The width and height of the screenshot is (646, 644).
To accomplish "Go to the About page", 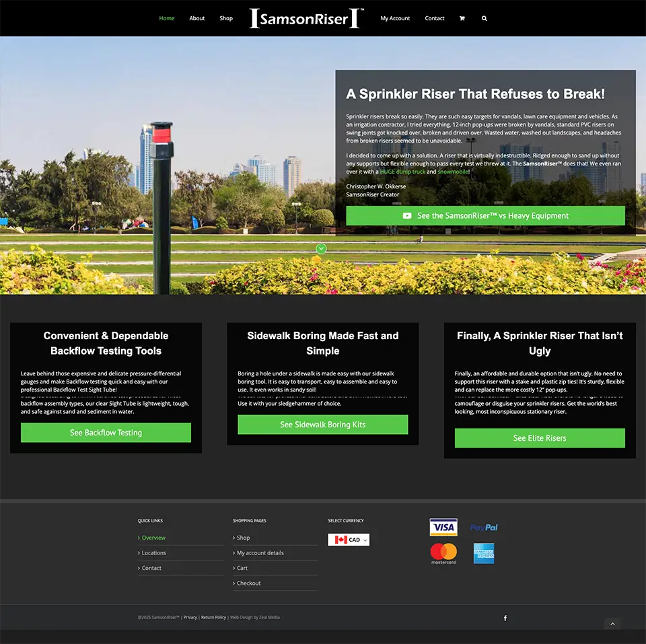I will click(x=197, y=18).
